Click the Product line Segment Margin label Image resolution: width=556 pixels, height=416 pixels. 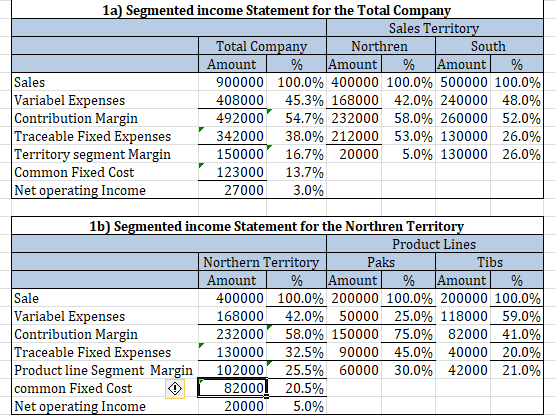coord(105,370)
